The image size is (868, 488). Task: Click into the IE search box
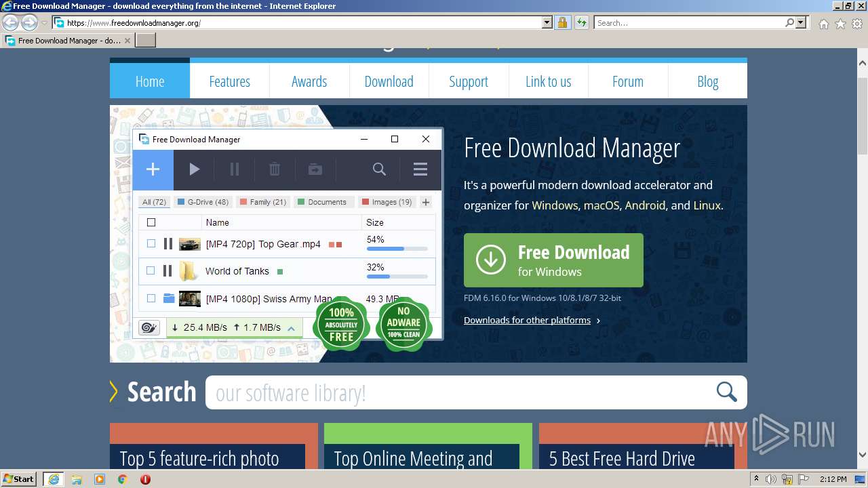[x=689, y=23]
